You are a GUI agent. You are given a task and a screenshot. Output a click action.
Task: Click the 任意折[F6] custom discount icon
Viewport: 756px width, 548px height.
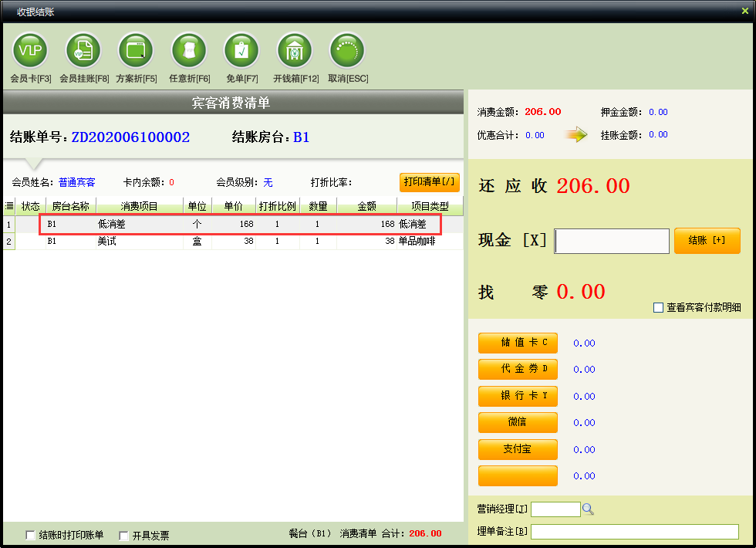coord(189,51)
